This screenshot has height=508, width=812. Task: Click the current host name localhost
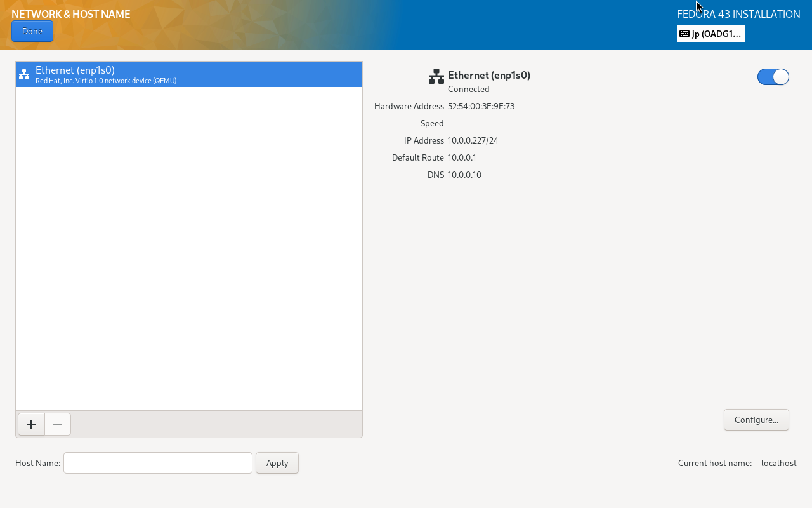(x=778, y=463)
